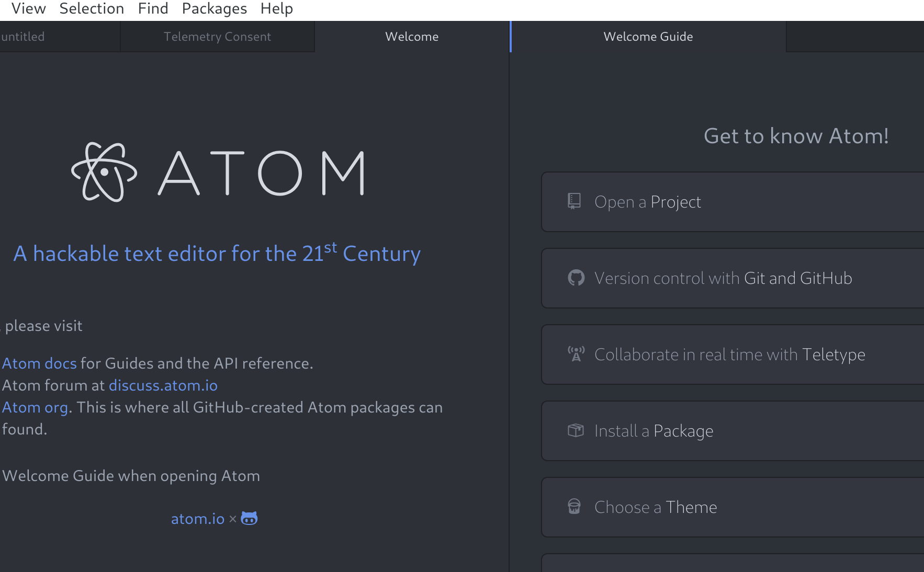This screenshot has height=572, width=924.
Task: Switch to the untitled tab
Action: [24, 37]
